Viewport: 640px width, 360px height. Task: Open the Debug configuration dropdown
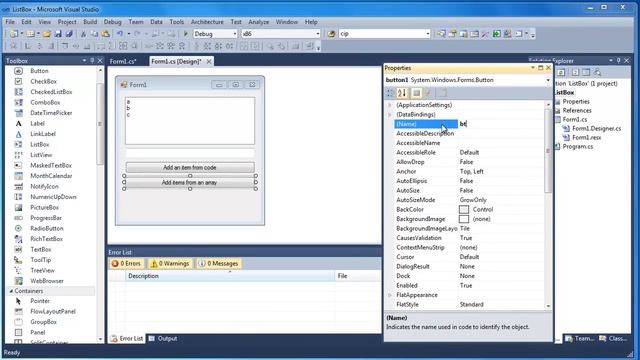(x=235, y=34)
